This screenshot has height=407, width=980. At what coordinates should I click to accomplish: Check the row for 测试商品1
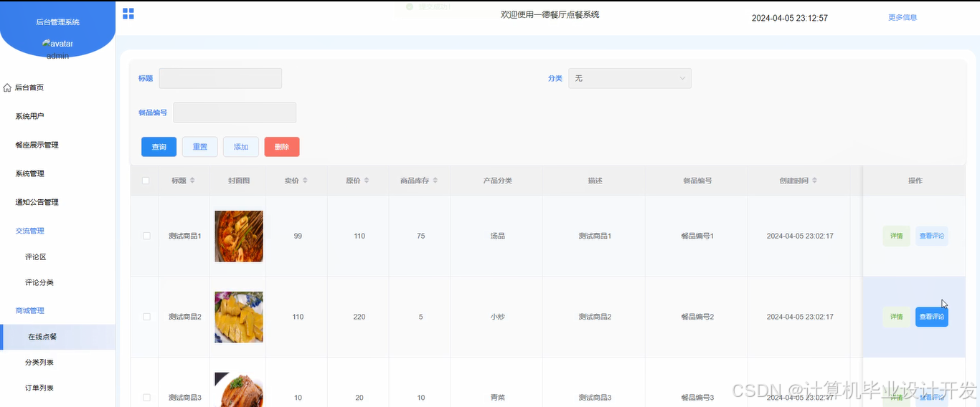[146, 236]
